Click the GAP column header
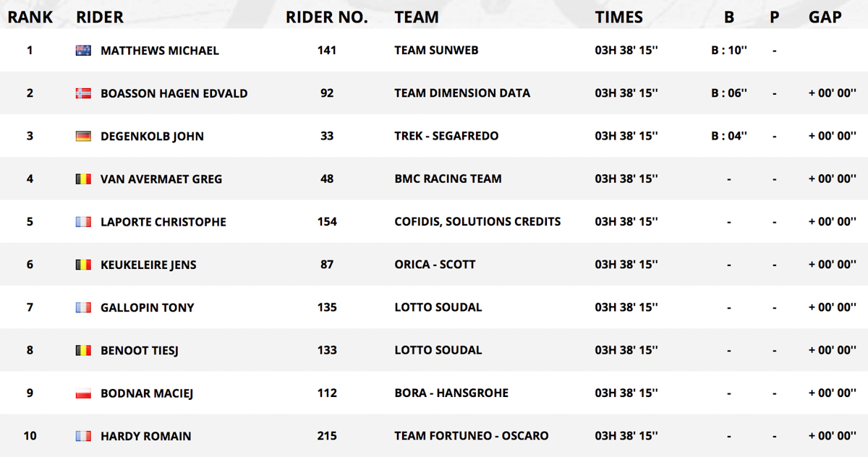Screen dimensions: 868x457 (825, 17)
